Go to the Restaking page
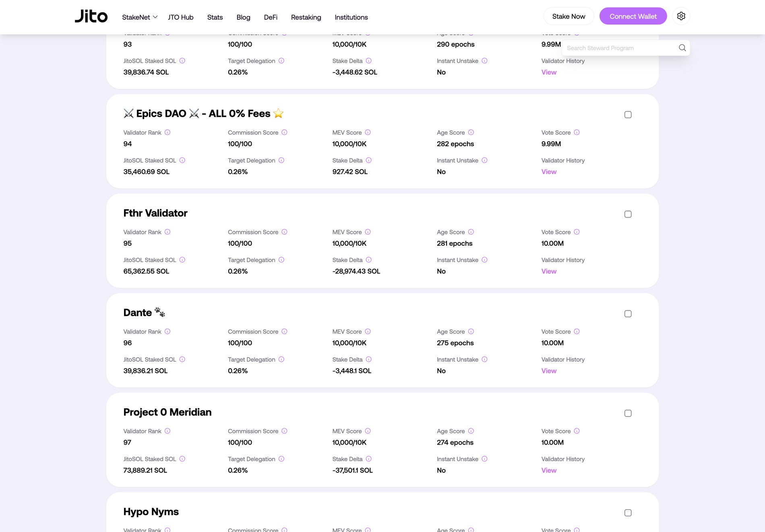The height and width of the screenshot is (532, 765). [x=306, y=17]
